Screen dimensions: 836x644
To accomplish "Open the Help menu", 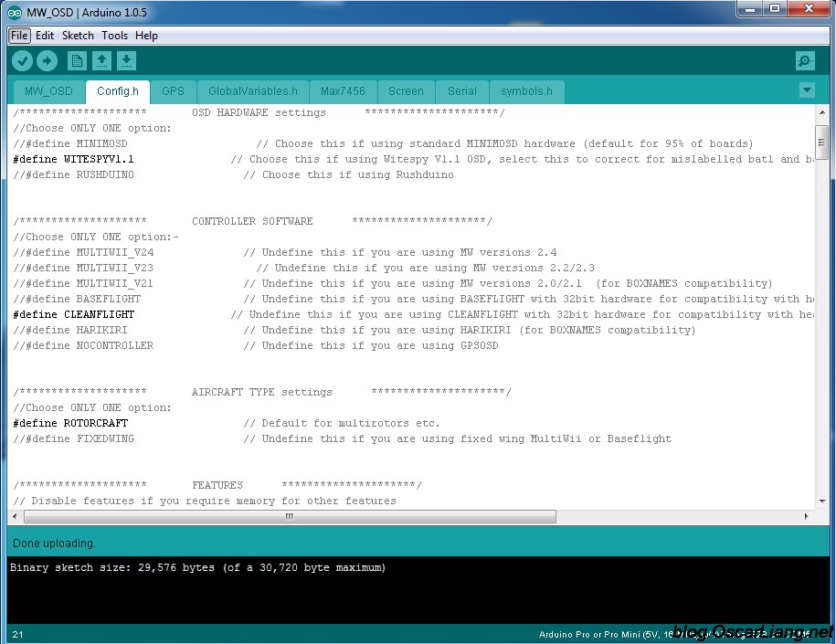I will (x=146, y=36).
